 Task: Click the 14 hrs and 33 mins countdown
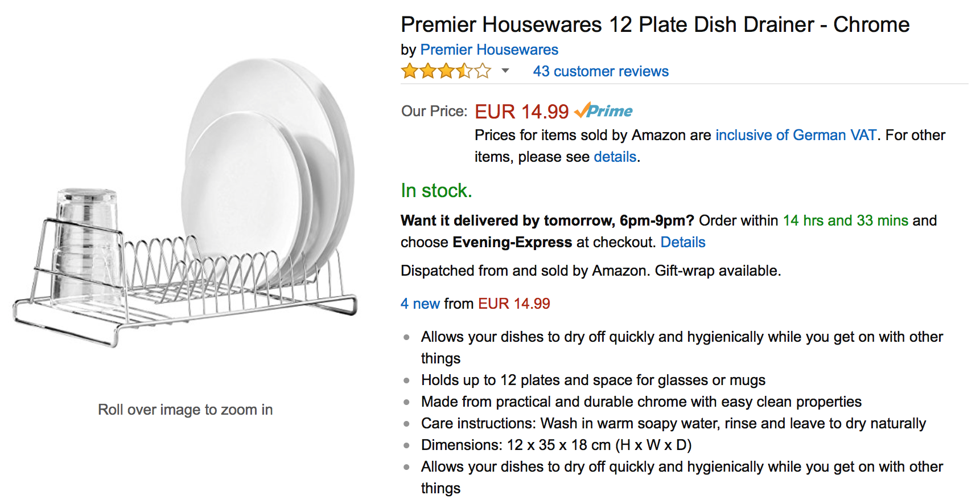(x=845, y=220)
